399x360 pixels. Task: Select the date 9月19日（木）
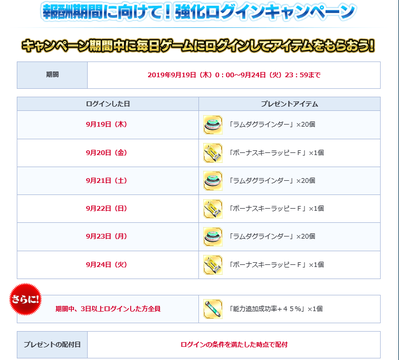click(106, 124)
